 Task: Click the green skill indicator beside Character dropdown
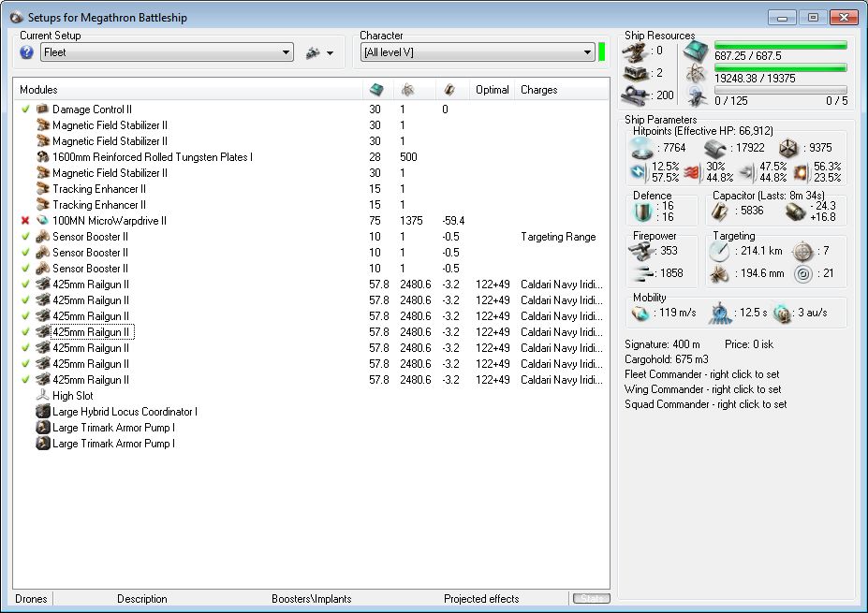tap(602, 52)
